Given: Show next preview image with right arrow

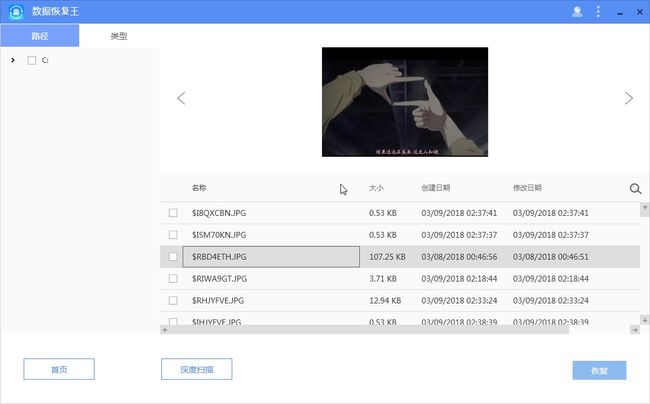Looking at the screenshot, I should point(628,98).
